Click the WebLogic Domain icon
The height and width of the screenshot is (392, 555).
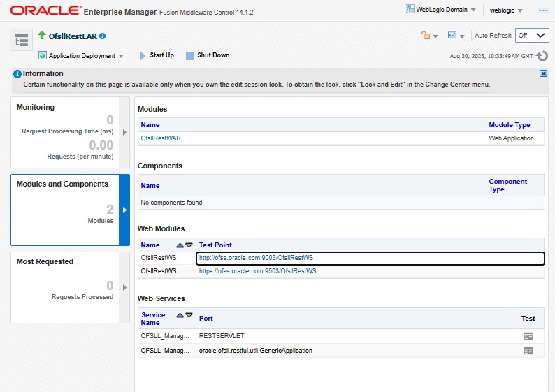point(410,8)
